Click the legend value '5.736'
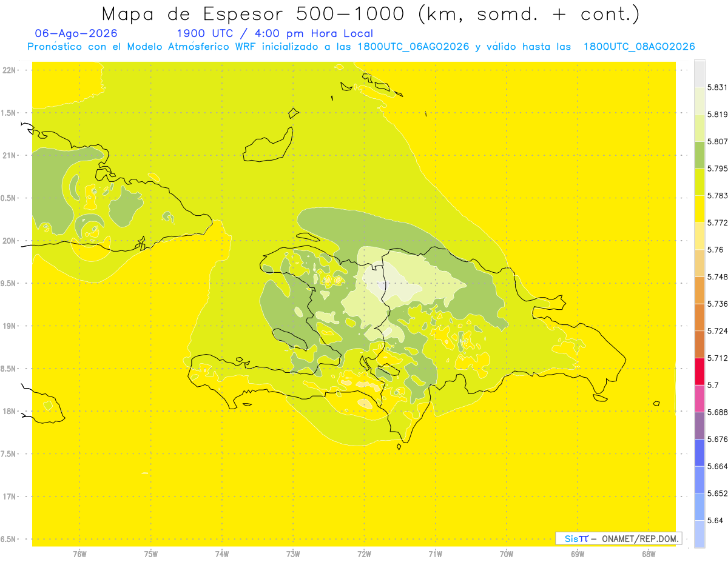This screenshot has width=728, height=562. click(x=716, y=304)
